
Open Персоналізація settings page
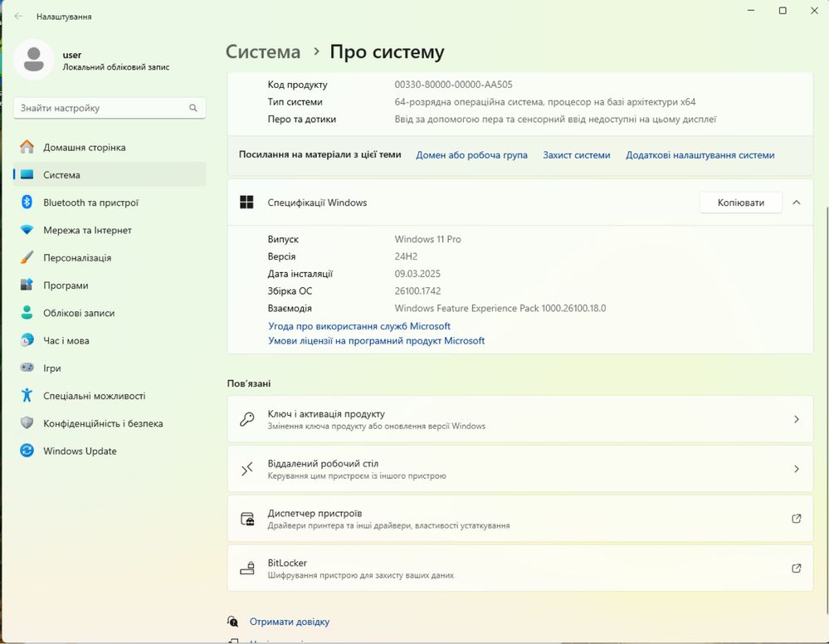point(110,257)
